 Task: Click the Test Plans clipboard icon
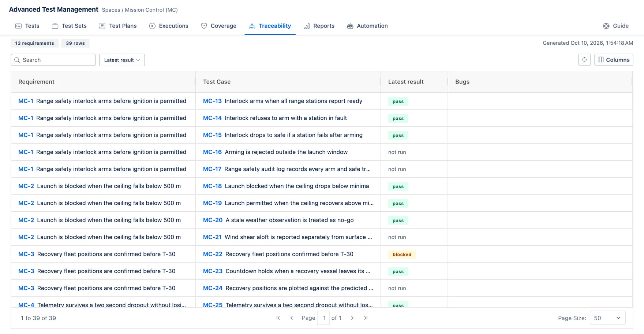pos(102,26)
